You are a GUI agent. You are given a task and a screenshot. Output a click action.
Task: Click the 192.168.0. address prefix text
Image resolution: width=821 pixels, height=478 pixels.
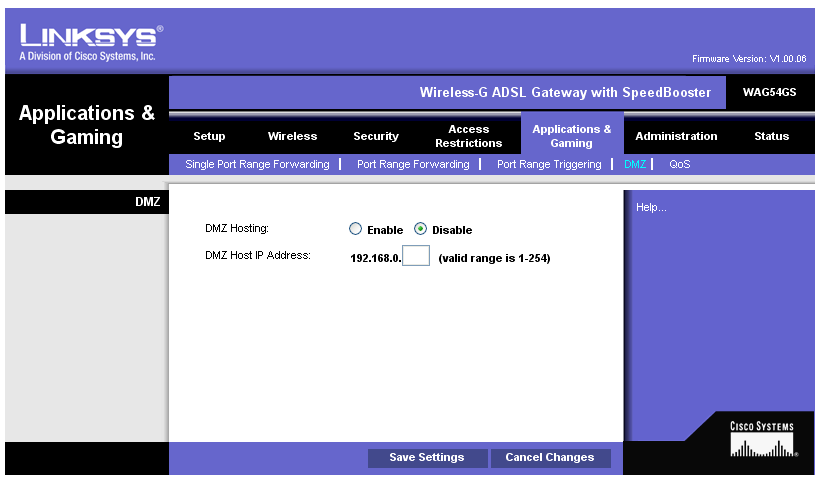point(375,258)
